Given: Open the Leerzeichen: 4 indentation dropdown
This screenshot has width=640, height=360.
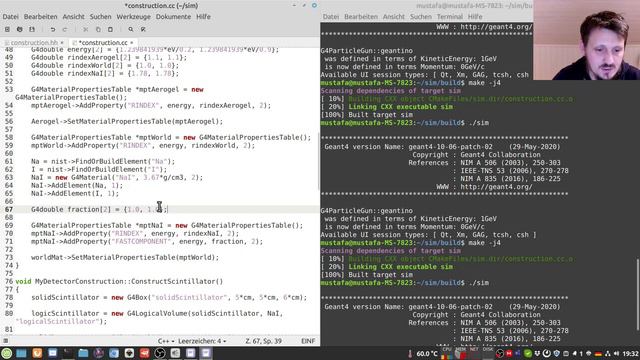Looking at the screenshot, I should pyautogui.click(x=202, y=341).
